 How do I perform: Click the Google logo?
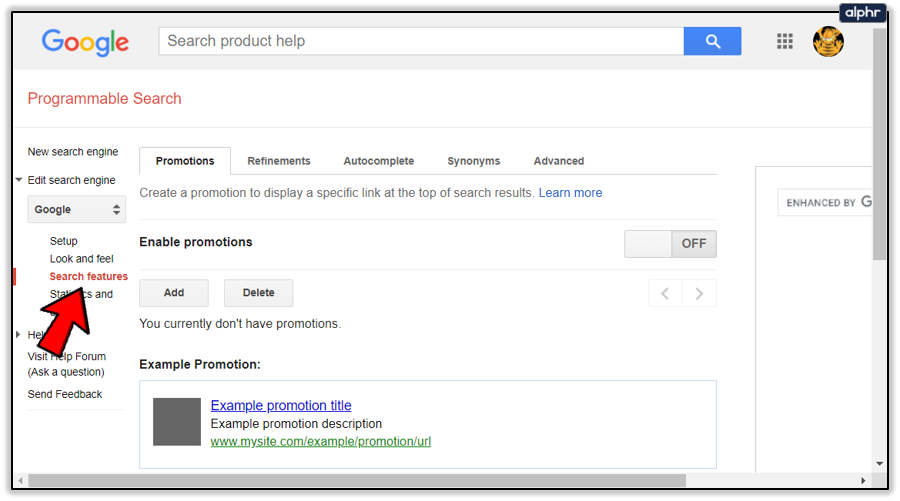point(85,42)
